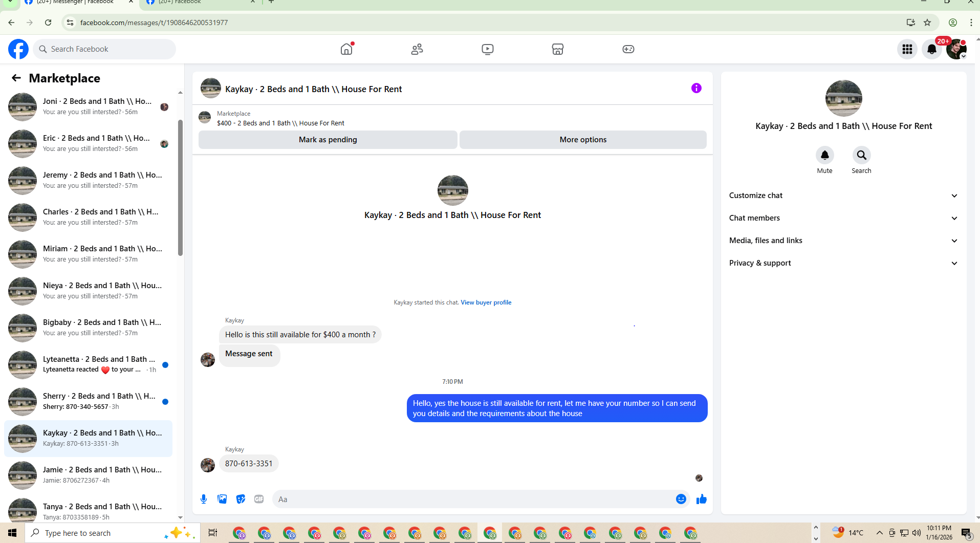Choose a GIF with the GIF icon
This screenshot has height=543, width=980.
259,499
